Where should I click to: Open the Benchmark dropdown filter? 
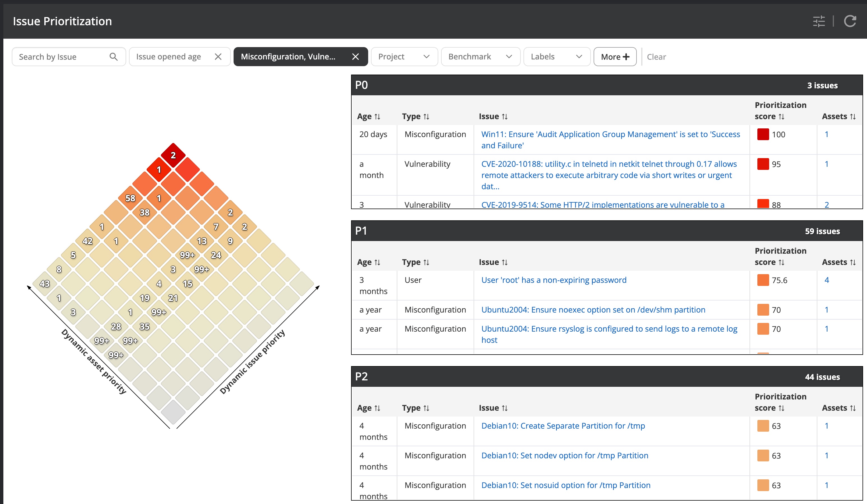click(x=480, y=57)
